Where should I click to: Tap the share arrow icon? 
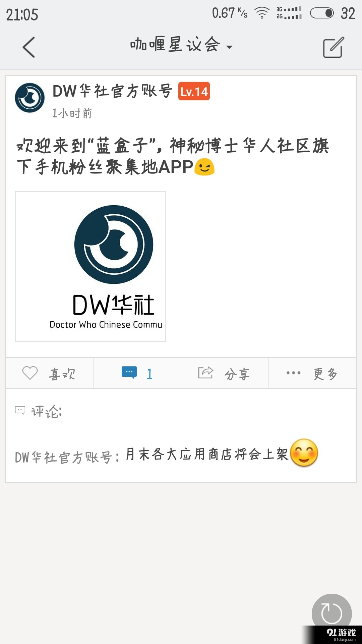(205, 373)
